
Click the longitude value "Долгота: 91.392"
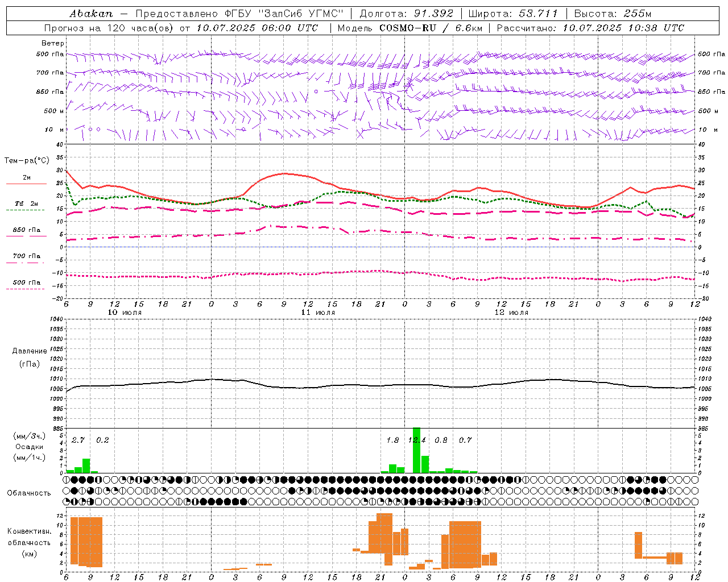406,13
